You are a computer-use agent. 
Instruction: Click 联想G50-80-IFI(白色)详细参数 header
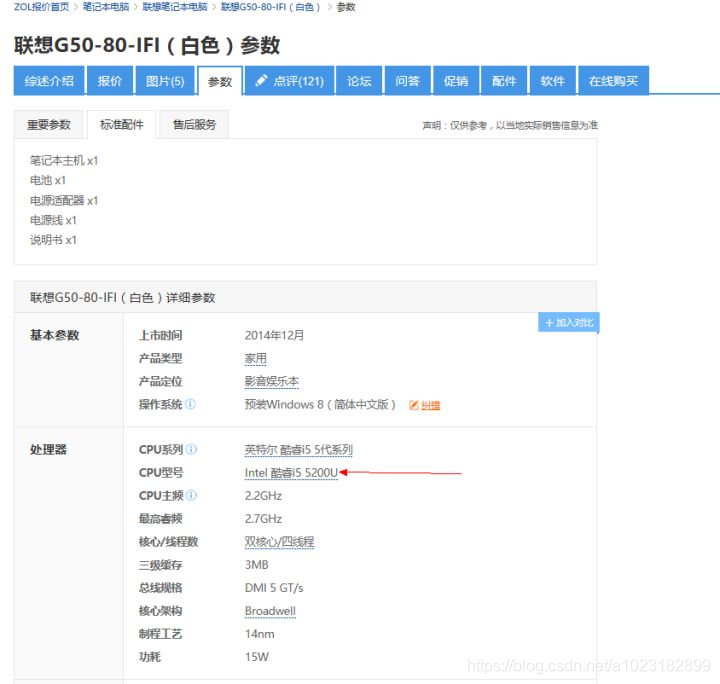pos(123,297)
